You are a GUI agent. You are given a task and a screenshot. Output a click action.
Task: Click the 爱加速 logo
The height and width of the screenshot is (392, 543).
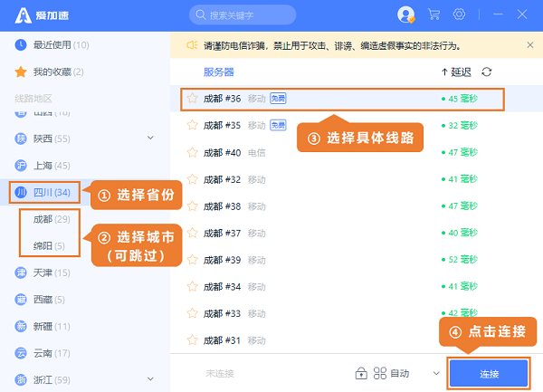point(42,15)
